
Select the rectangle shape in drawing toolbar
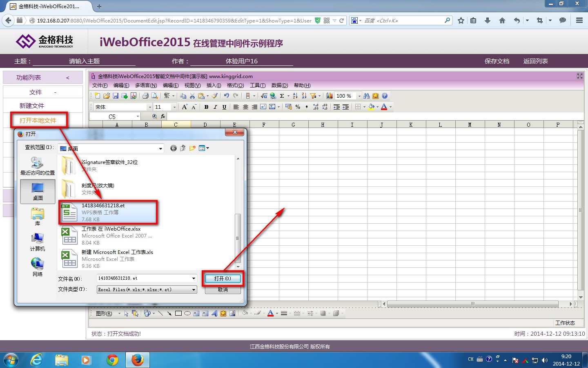(178, 314)
